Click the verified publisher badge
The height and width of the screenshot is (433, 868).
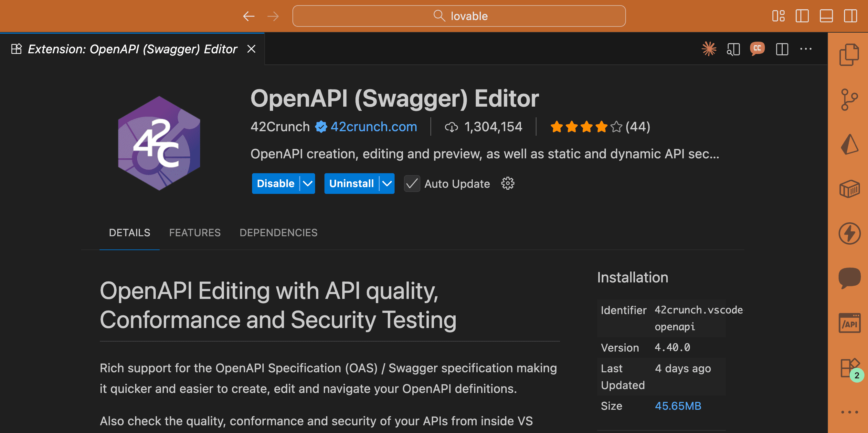(321, 127)
